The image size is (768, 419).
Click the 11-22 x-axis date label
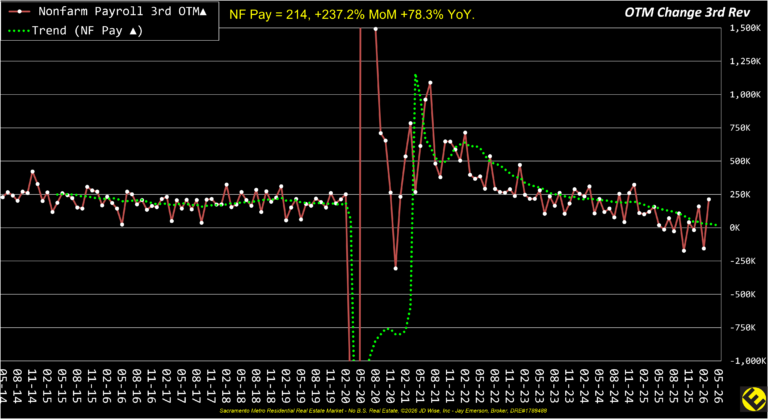509,386
